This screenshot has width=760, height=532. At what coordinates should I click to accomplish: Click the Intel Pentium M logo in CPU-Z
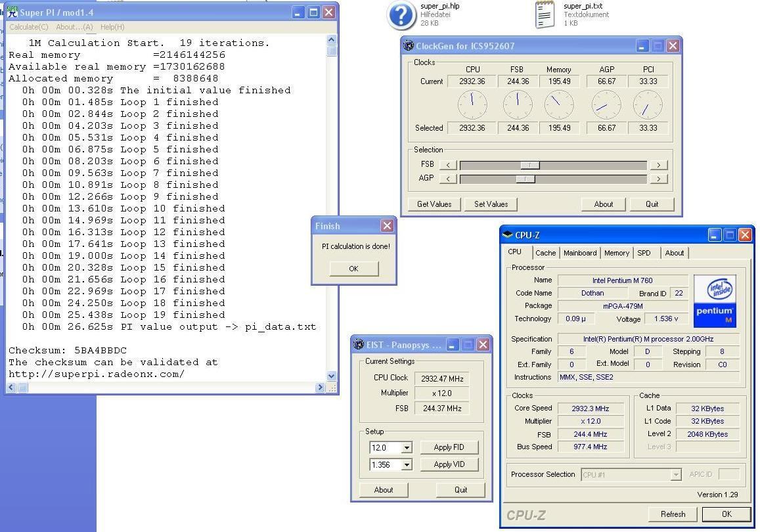coord(715,301)
